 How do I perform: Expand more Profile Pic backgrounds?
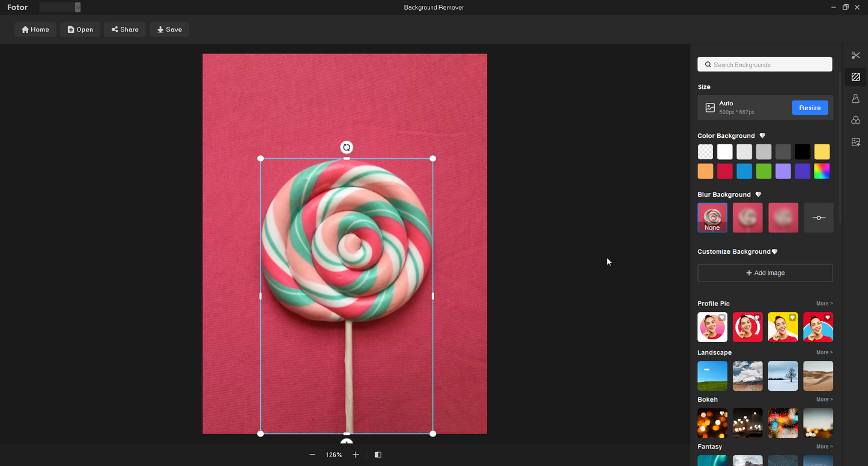pyautogui.click(x=824, y=304)
